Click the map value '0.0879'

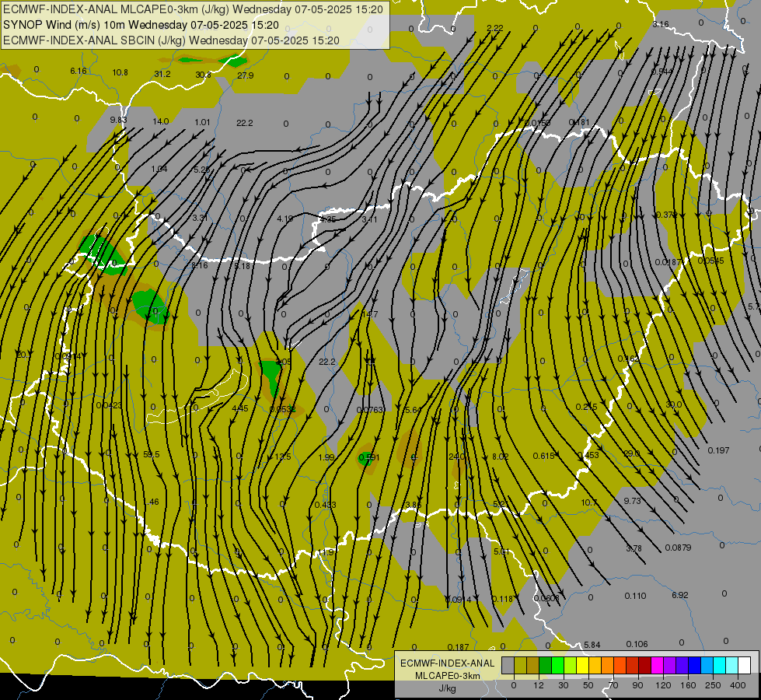678,548
